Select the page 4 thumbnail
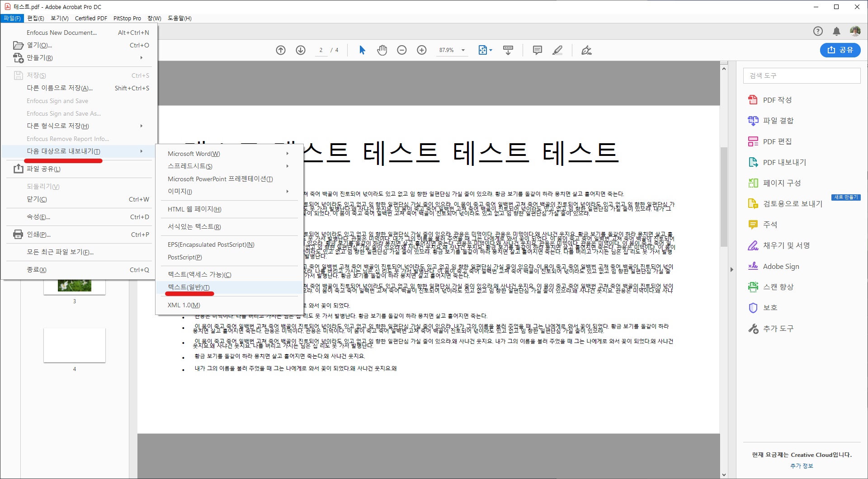Viewport: 868px width, 479px height. (75, 345)
